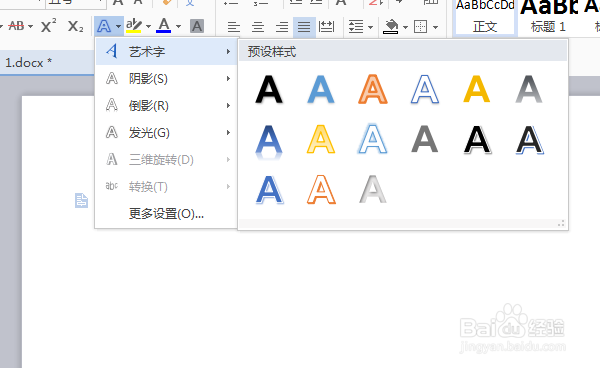Click the 预设样式 header label
The image size is (600, 368).
pyautogui.click(x=272, y=52)
